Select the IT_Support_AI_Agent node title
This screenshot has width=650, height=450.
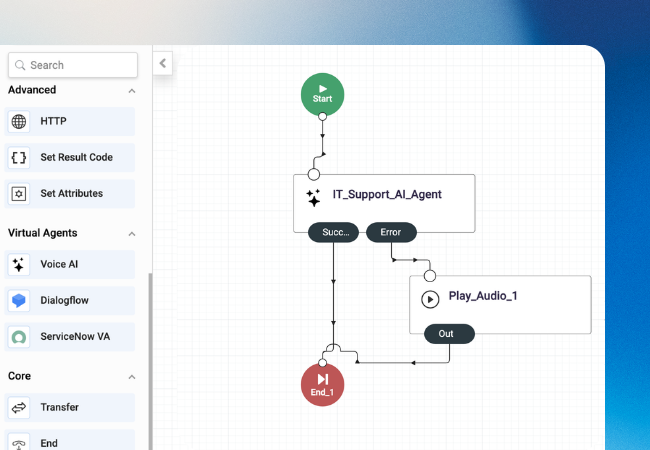(x=387, y=194)
